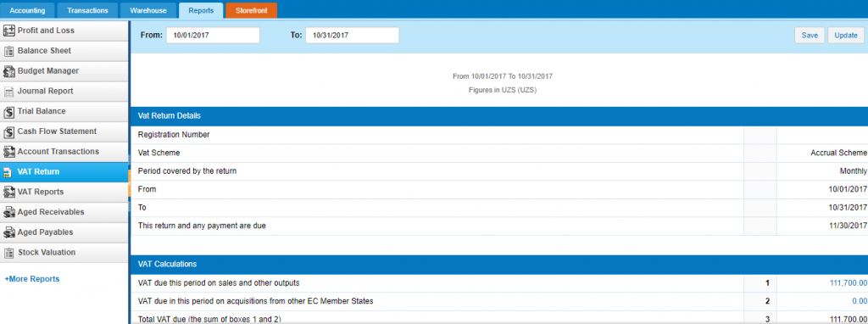Viewport: 868px width, 324px height.
Task: Click the Aged Payables icon
Action: 8,232
